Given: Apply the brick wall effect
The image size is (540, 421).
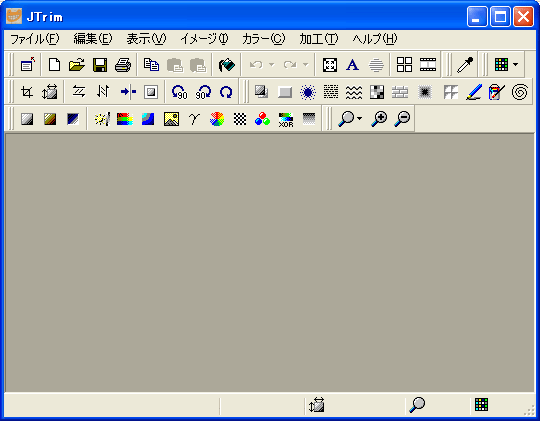Looking at the screenshot, I should (x=400, y=92).
